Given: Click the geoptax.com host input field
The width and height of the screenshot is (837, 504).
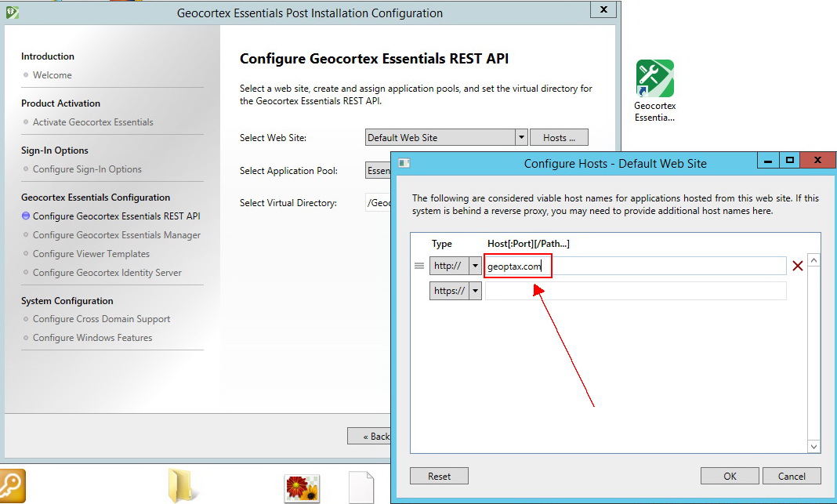Looking at the screenshot, I should [636, 266].
